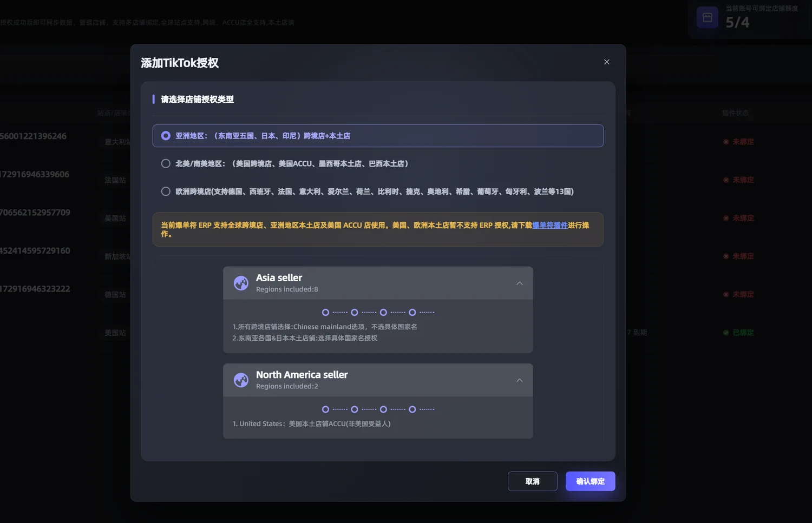Click the first step circle under Asia seller
Image resolution: width=812 pixels, height=523 pixels.
(x=325, y=313)
